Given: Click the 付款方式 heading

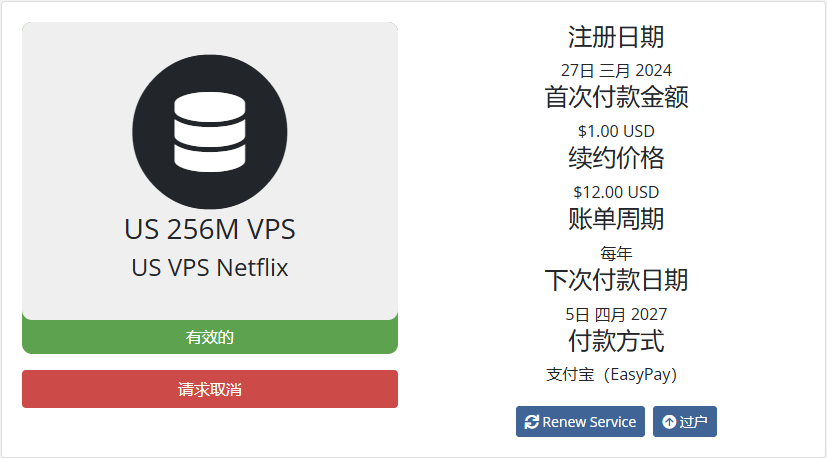Looking at the screenshot, I should coord(616,340).
